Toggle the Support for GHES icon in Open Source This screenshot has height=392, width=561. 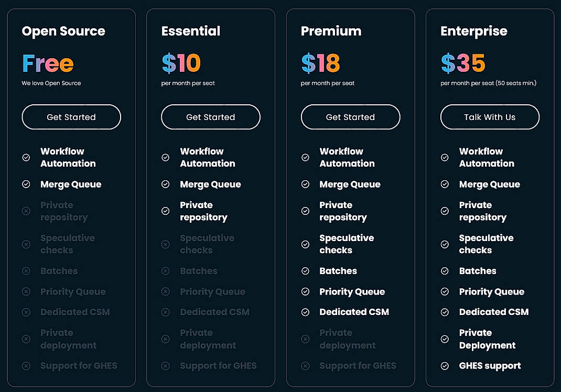(x=26, y=366)
